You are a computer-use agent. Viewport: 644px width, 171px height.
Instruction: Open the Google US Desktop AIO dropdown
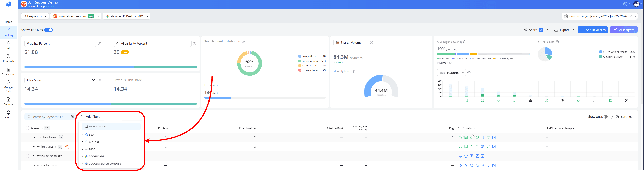(127, 16)
